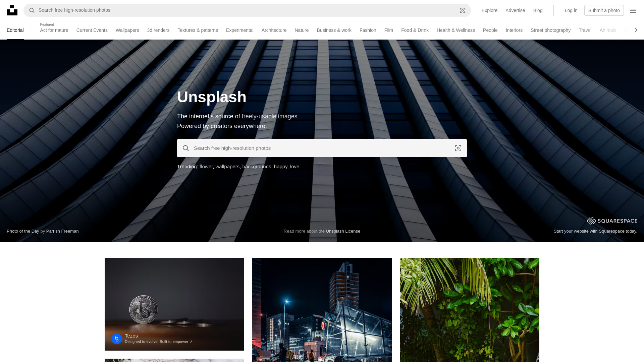Screen dimensions: 644x362
Task: Open the Unsplash License link
Action: click(343, 231)
